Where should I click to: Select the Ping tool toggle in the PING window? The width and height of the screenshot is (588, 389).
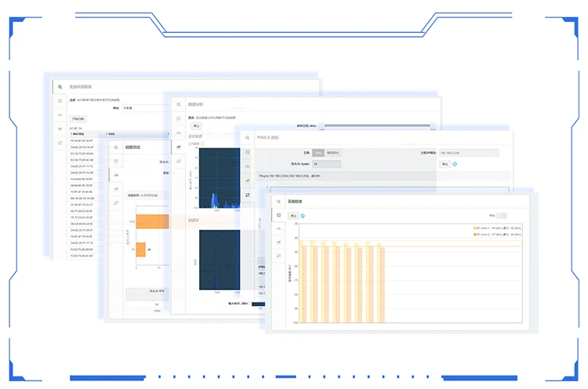coord(318,153)
